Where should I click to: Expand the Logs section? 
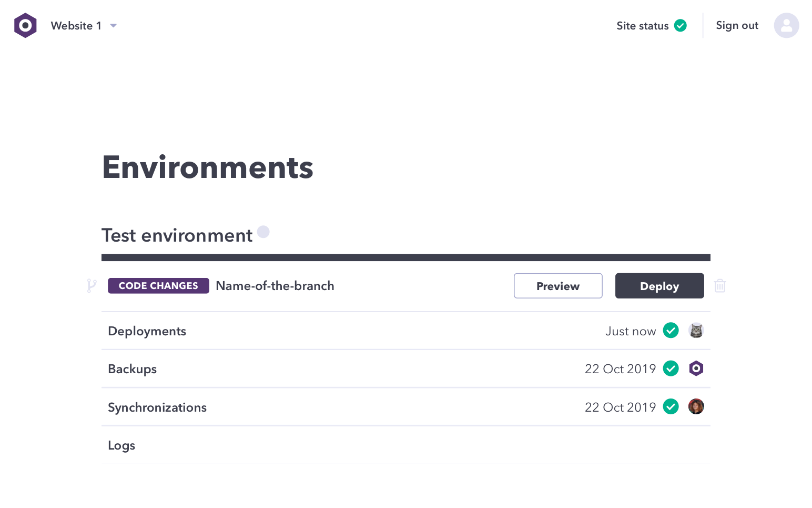point(121,445)
